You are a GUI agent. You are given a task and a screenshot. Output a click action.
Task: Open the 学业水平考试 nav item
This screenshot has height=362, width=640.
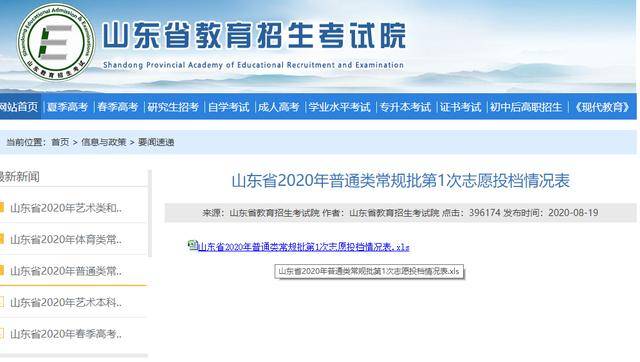click(x=339, y=107)
